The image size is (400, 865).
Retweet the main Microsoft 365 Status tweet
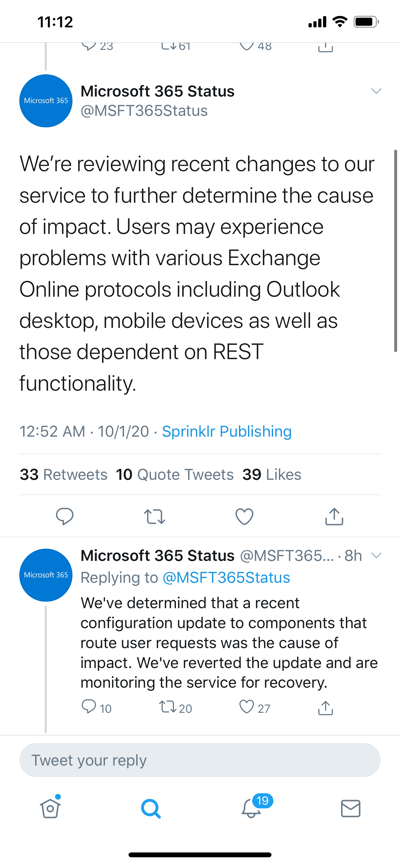[154, 516]
